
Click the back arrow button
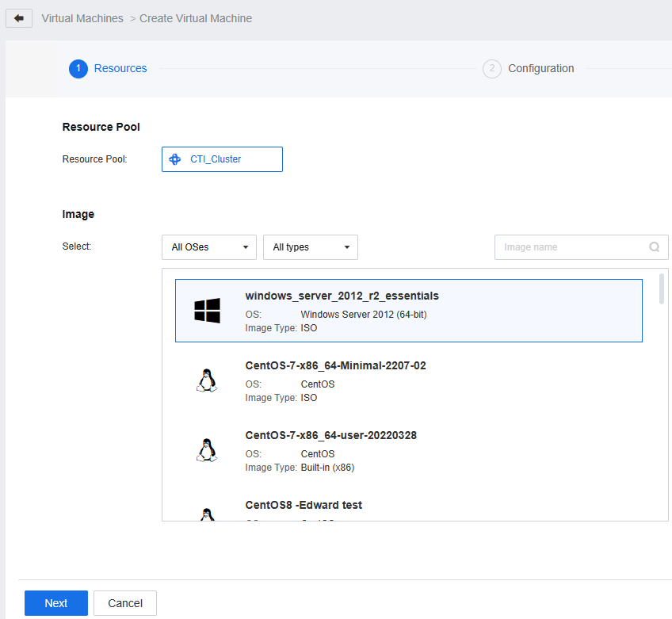[x=19, y=18]
